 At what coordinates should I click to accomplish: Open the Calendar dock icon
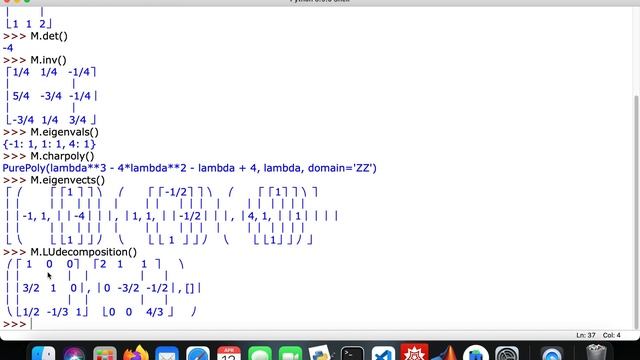coord(229,353)
